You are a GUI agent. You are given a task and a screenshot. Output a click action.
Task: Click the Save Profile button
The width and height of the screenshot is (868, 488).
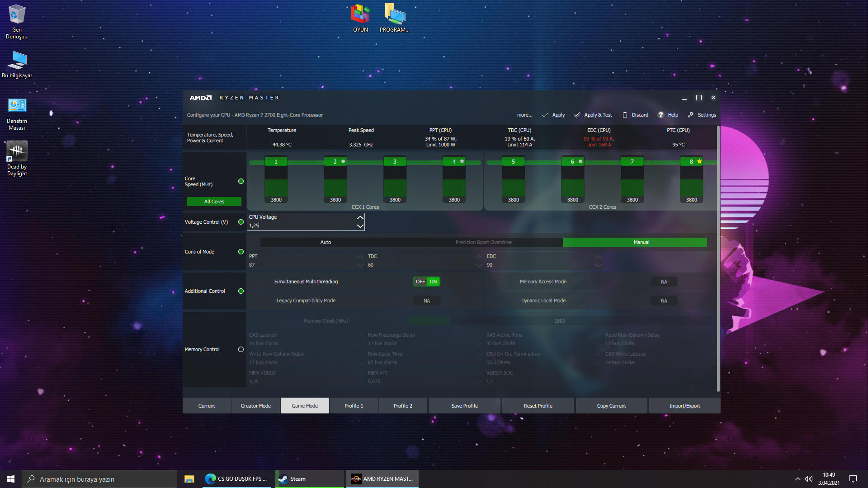click(x=464, y=406)
